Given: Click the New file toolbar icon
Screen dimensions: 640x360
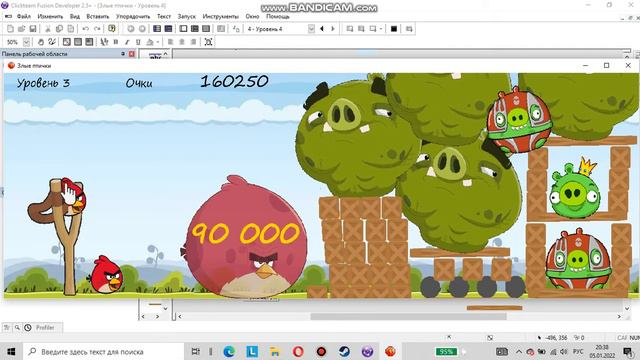Looking at the screenshot, I should click(10, 29).
